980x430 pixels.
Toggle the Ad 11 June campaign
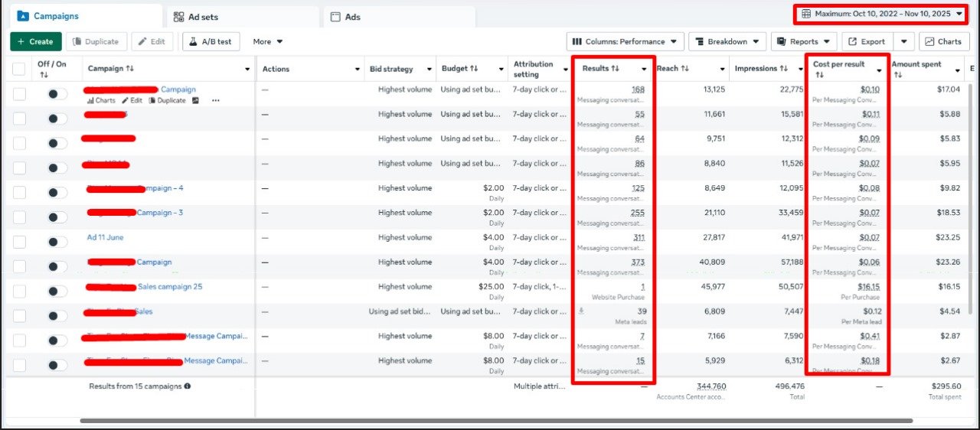pos(57,242)
